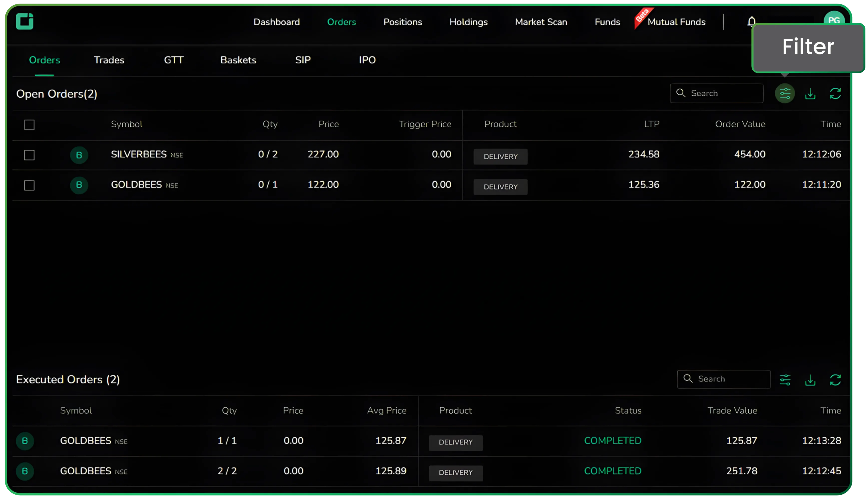This screenshot has width=868, height=501.
Task: Select all open orders via header checkbox
Action: click(x=29, y=125)
